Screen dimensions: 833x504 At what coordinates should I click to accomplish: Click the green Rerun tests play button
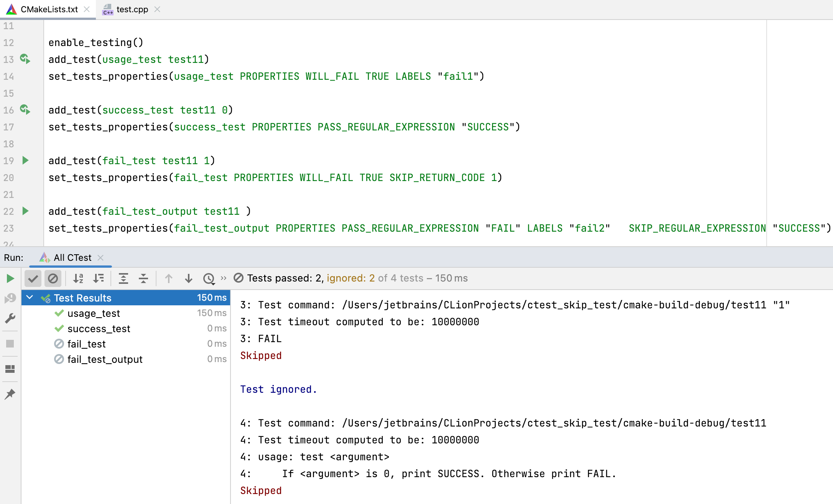pyautogui.click(x=10, y=278)
